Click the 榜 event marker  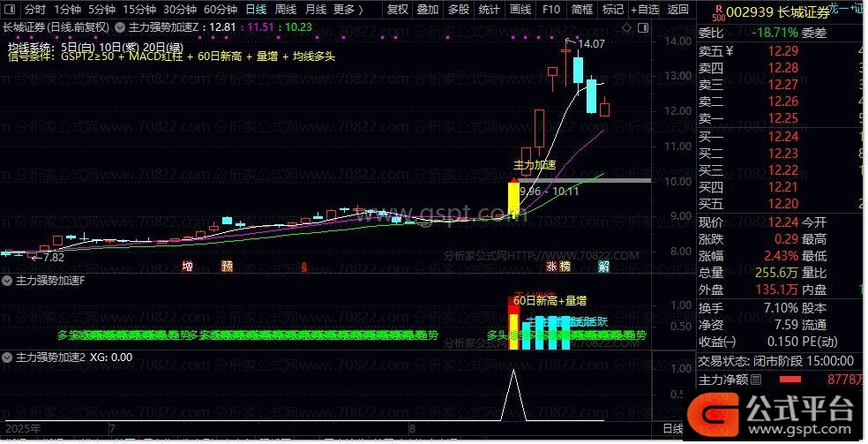point(565,267)
